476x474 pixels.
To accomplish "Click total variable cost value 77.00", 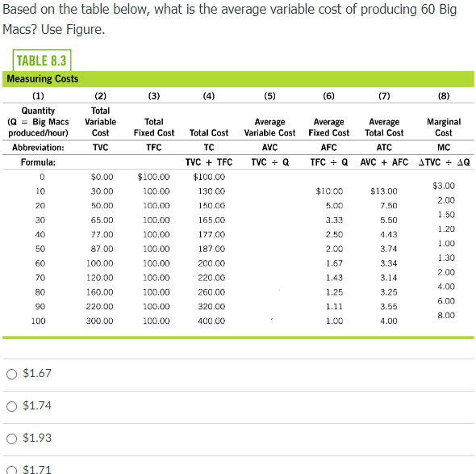I will (x=102, y=234).
